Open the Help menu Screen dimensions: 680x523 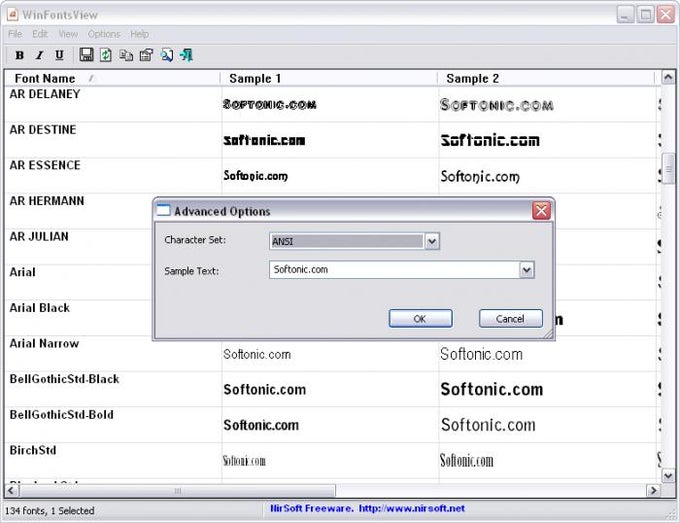pos(139,34)
